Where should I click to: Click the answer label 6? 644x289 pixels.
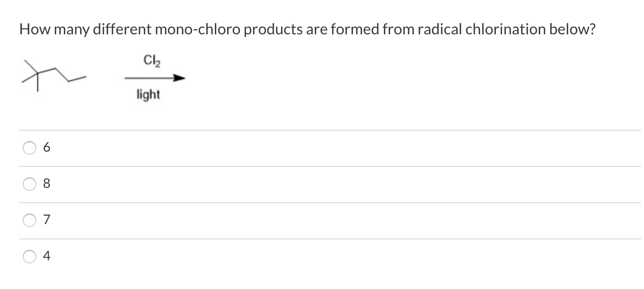pyautogui.click(x=46, y=148)
